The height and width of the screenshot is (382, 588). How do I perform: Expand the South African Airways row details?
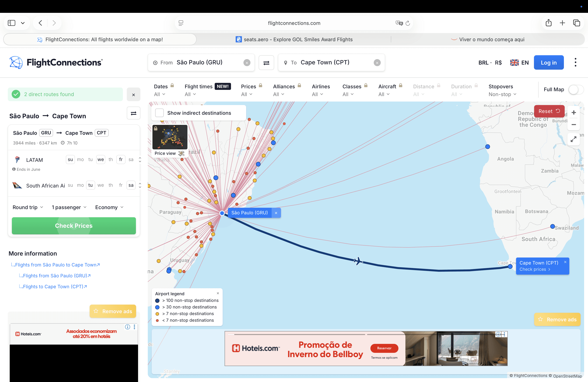coord(140,185)
